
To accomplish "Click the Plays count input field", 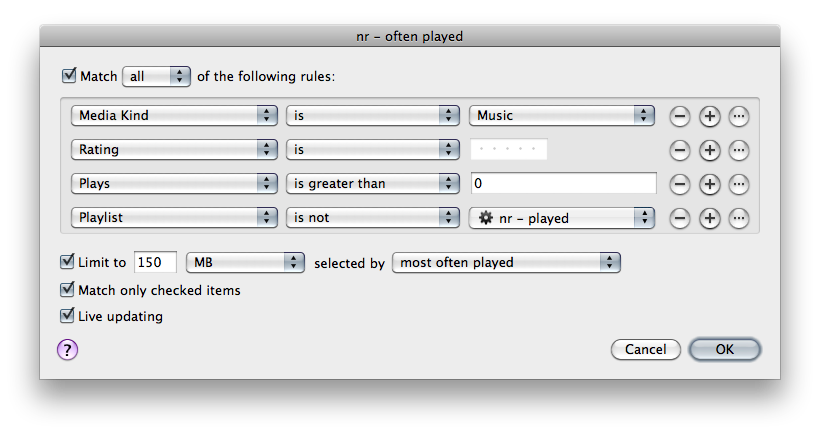I will click(563, 184).
